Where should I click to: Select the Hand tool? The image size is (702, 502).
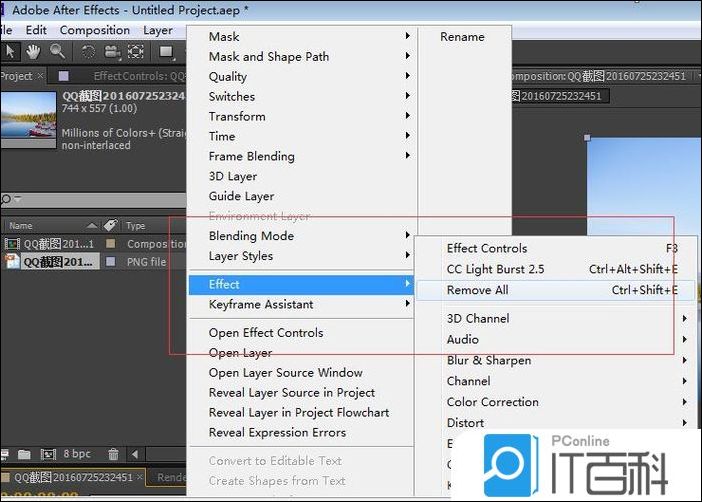[34, 51]
